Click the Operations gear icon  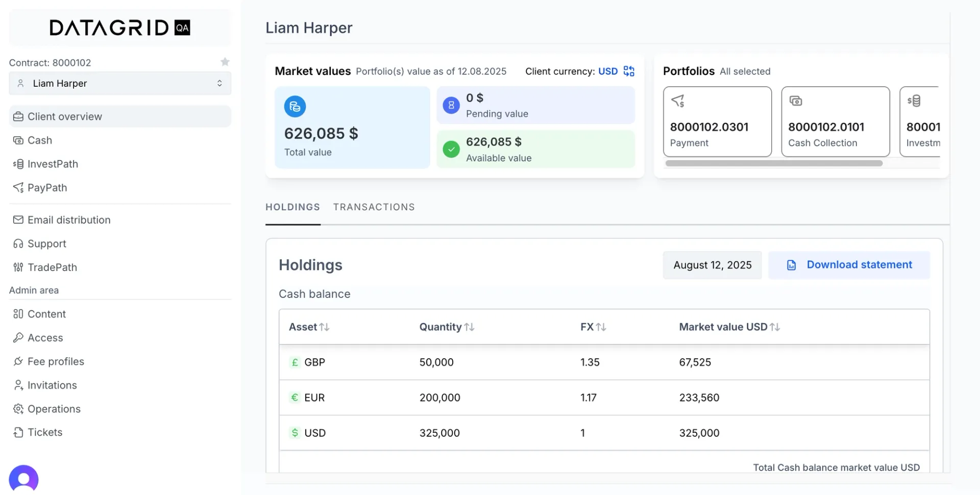tap(18, 409)
